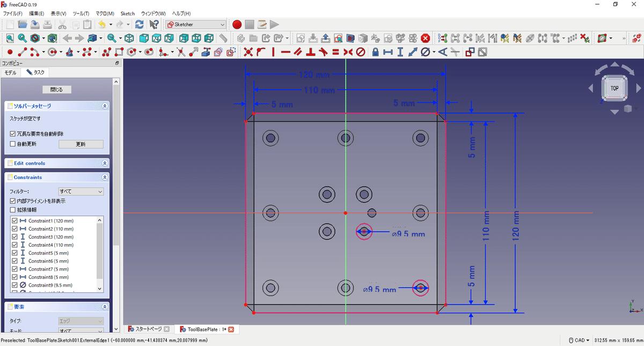Click the 閉じる button

point(56,90)
